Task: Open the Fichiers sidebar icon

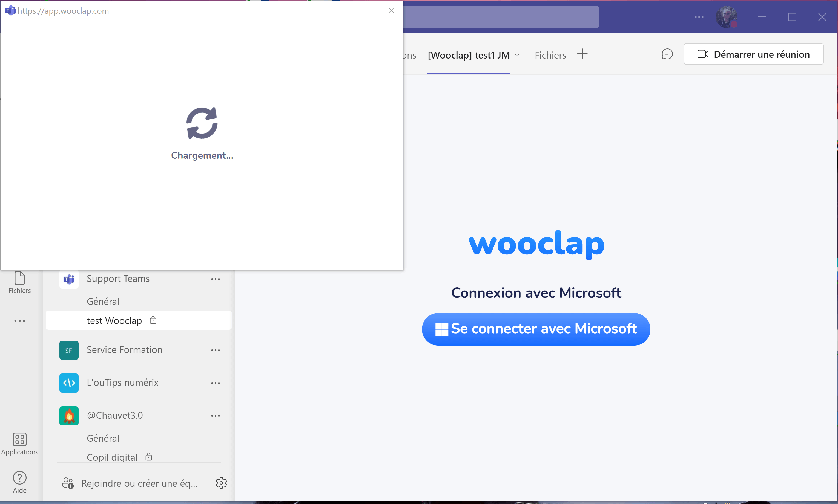Action: [x=19, y=282]
